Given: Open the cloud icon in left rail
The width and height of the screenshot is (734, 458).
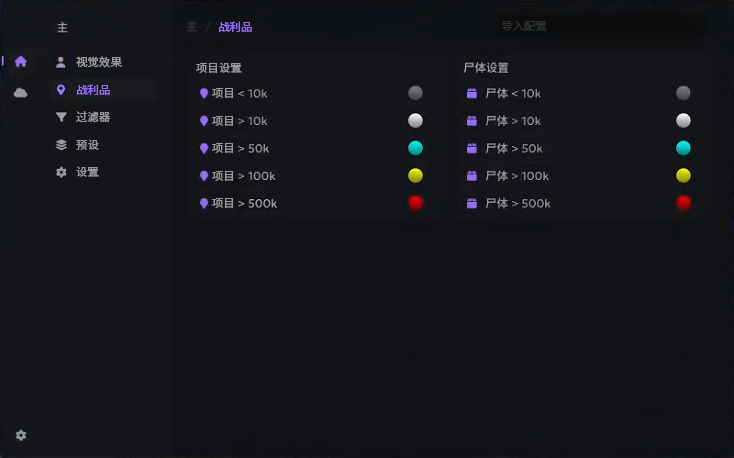Looking at the screenshot, I should (x=20, y=93).
